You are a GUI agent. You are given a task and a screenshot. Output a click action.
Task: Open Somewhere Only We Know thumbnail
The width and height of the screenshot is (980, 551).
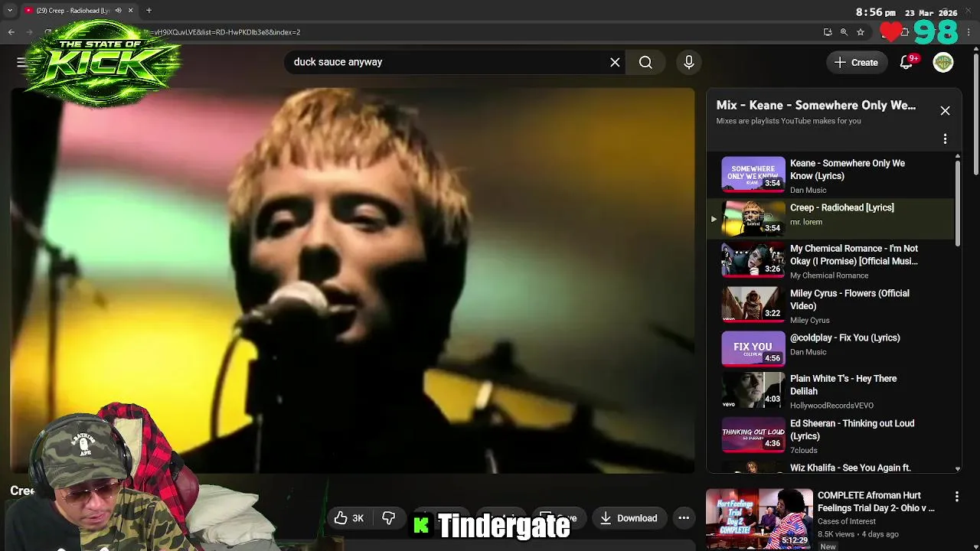click(x=753, y=174)
